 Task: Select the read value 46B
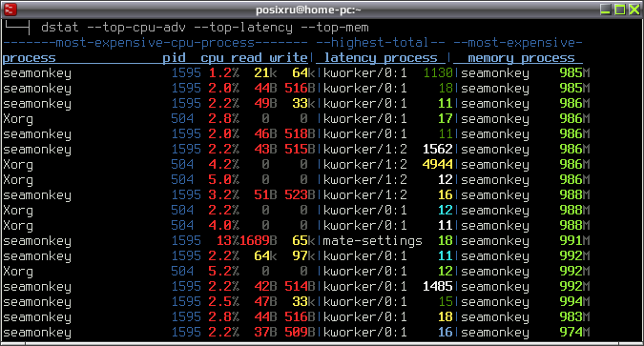[x=265, y=134]
